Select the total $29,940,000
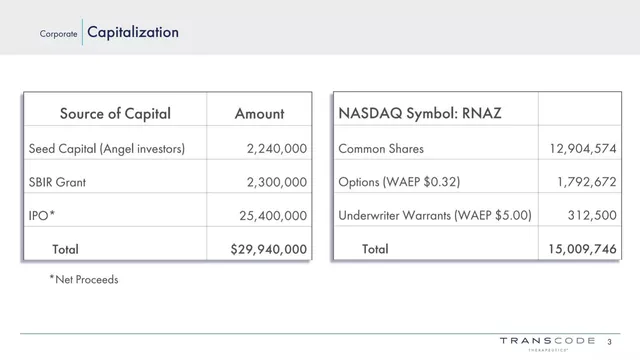The image size is (640, 360). click(x=269, y=249)
